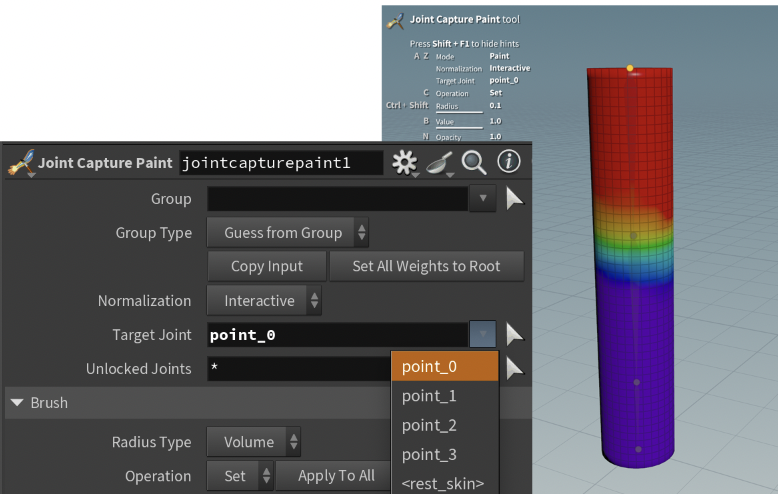The width and height of the screenshot is (778, 494).
Task: Click Set All Weights to Root button
Action: 426,266
